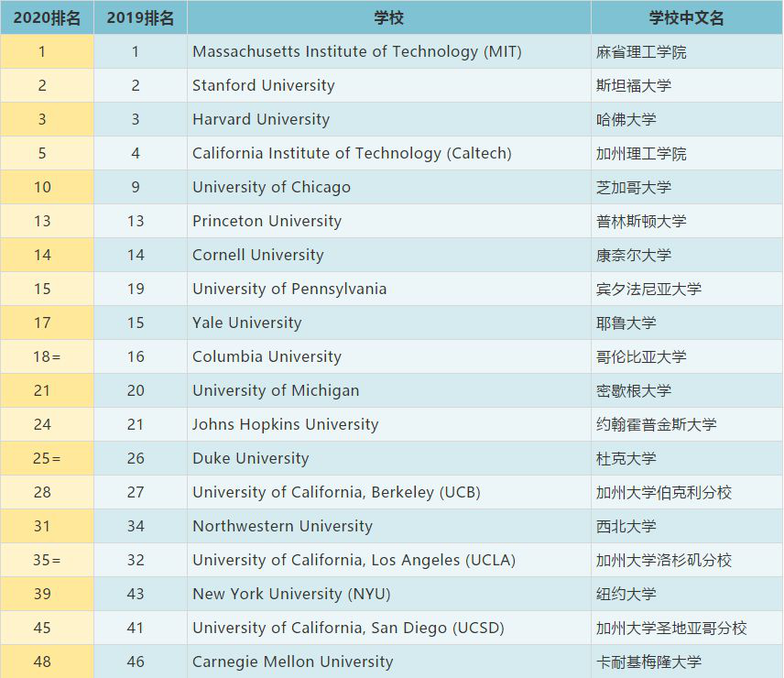Select University of California, San Diego (UCSD) cell
The width and height of the screenshot is (784, 678).
coord(389,628)
